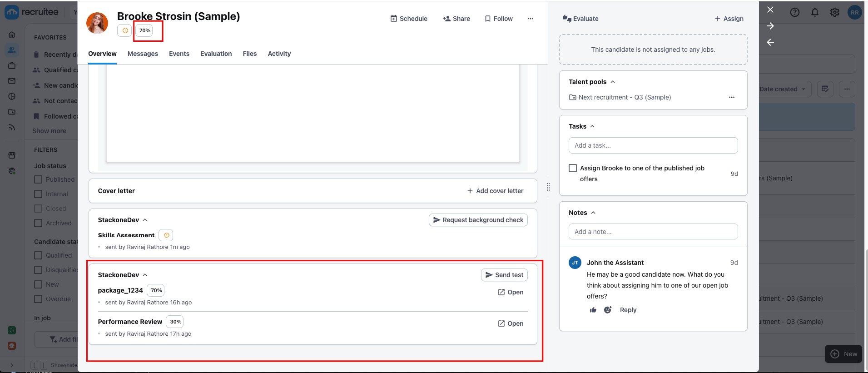The height and width of the screenshot is (373, 868).
Task: Open the settings gear icon
Action: pyautogui.click(x=835, y=12)
